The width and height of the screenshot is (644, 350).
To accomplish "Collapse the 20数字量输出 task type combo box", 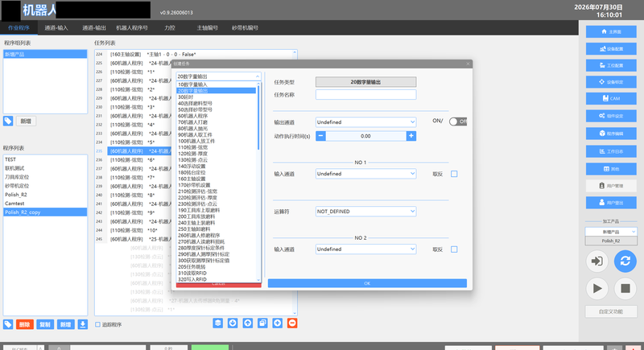I will pos(218,76).
